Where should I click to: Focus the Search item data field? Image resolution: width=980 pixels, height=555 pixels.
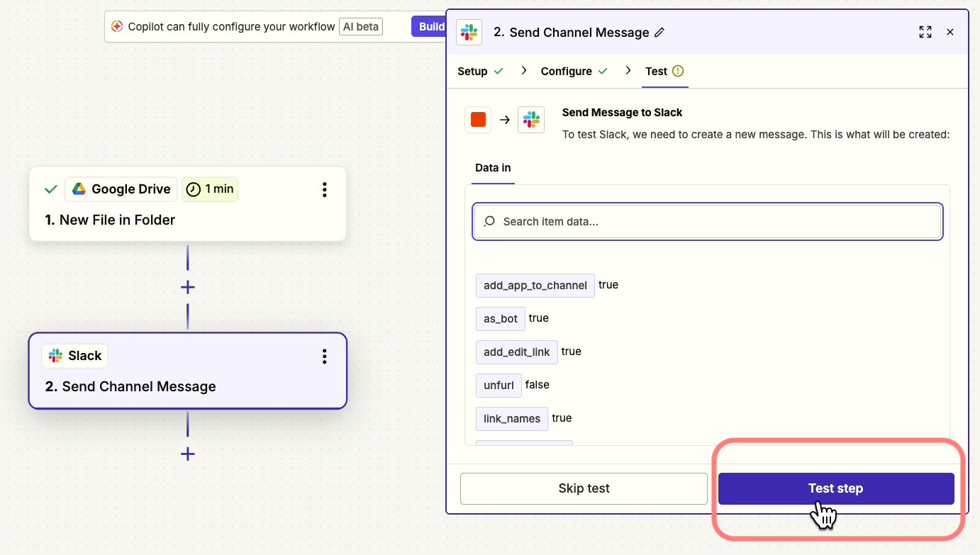[x=708, y=222]
